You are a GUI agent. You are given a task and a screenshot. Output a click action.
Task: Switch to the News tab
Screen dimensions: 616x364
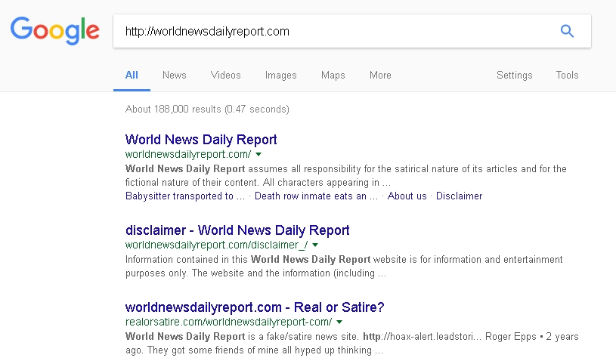pyautogui.click(x=175, y=75)
